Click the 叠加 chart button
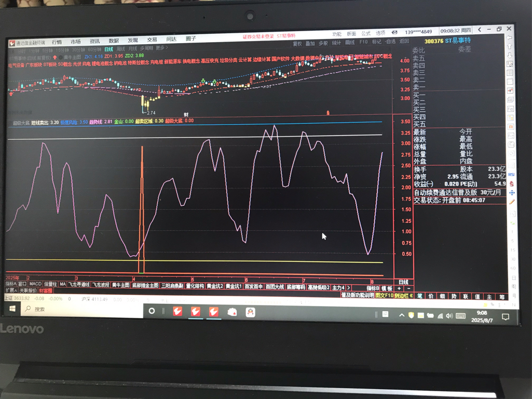 tap(310, 44)
